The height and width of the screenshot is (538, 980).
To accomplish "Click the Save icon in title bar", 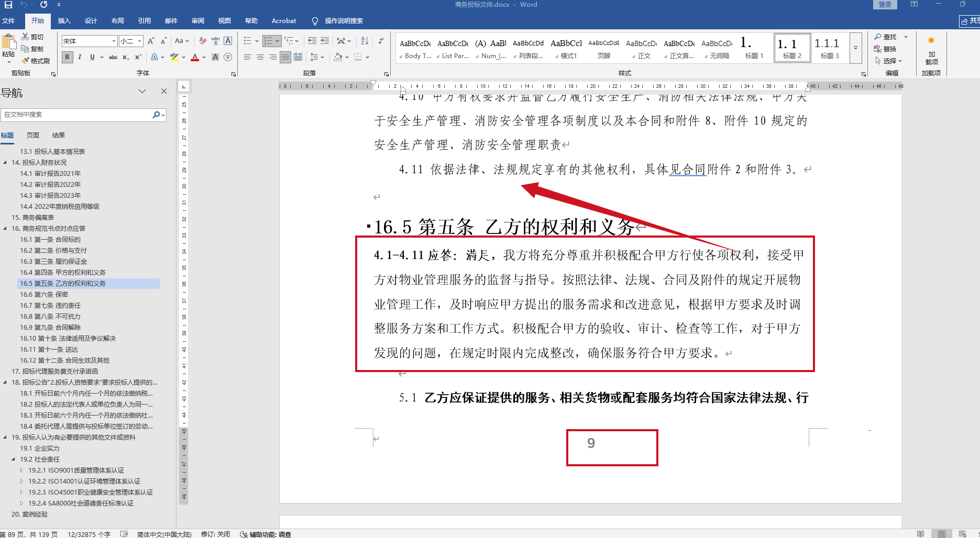I will (x=8, y=5).
